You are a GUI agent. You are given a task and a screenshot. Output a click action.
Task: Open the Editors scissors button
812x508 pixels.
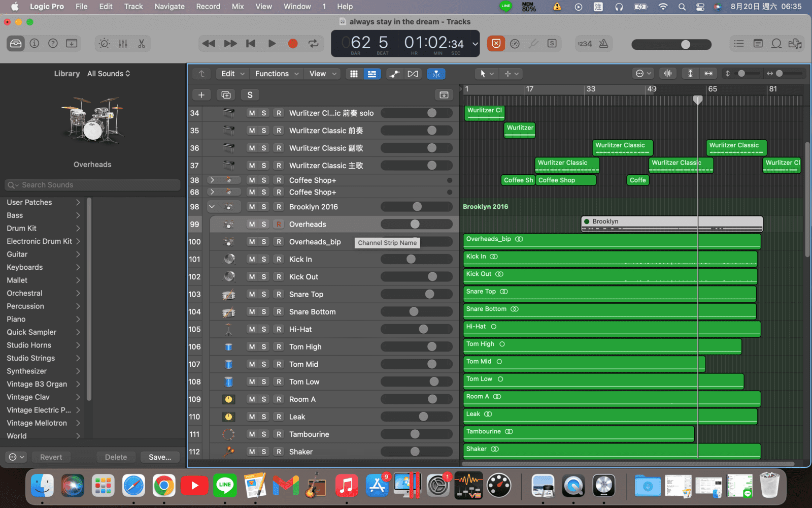click(x=142, y=44)
